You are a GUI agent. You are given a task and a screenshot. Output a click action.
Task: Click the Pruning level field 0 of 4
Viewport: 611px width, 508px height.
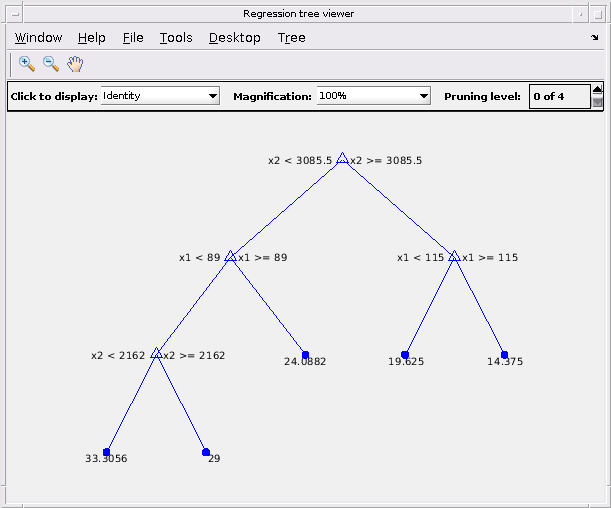click(x=560, y=96)
